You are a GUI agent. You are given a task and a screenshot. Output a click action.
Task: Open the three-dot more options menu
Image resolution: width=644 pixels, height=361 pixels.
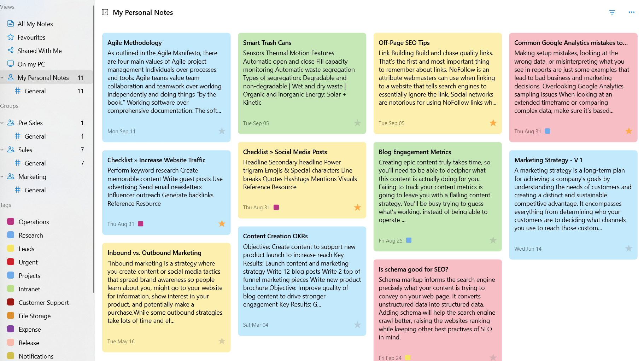point(632,12)
